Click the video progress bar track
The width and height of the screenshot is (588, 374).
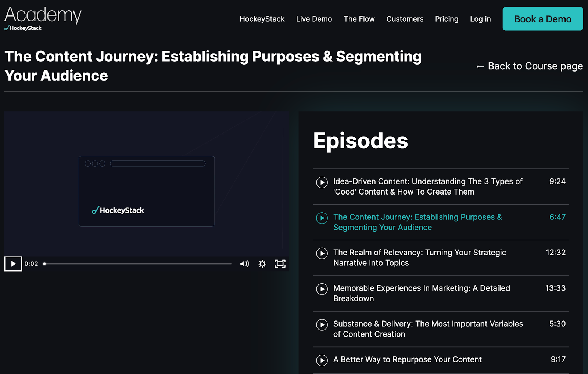point(138,264)
